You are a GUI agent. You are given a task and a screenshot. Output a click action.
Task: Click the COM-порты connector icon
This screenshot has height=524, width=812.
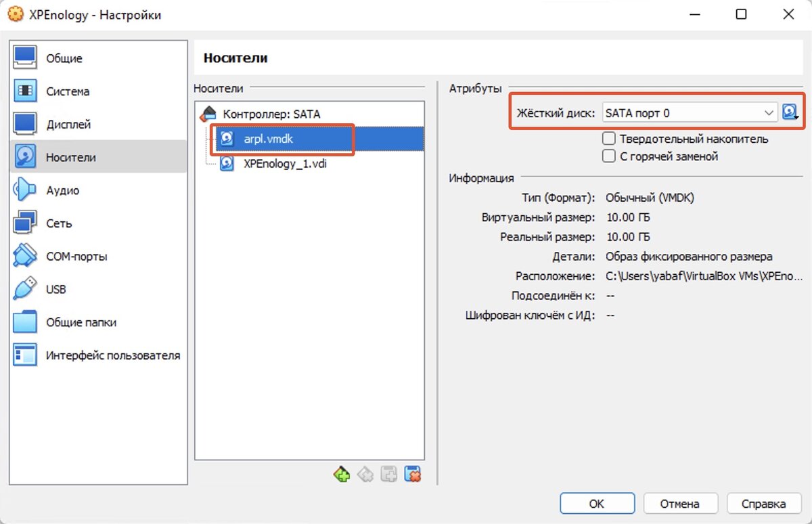pyautogui.click(x=25, y=257)
